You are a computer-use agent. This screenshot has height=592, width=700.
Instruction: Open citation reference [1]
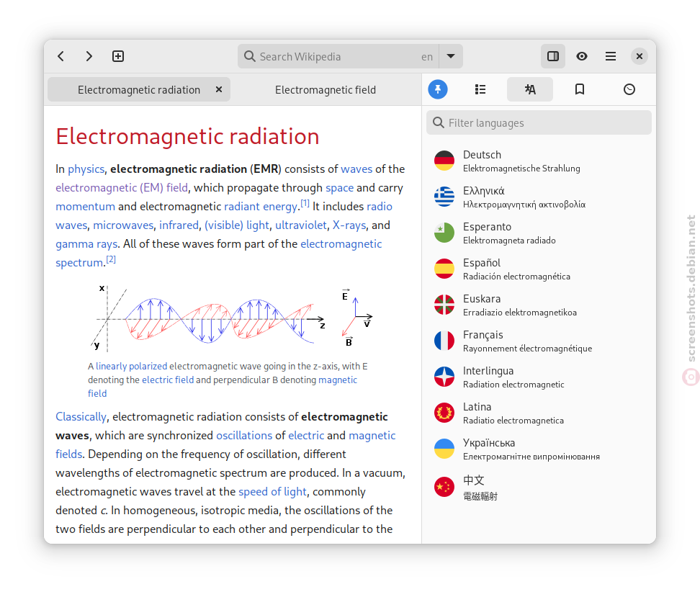305,203
